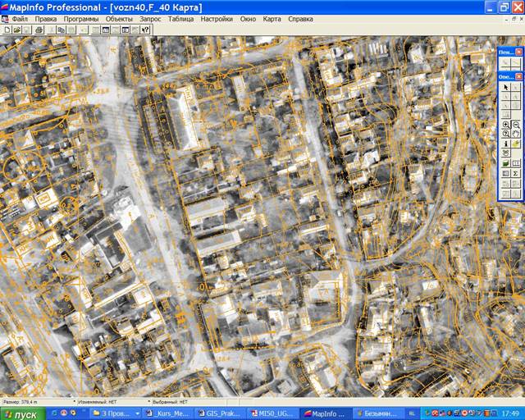The width and height of the screenshot is (525, 420).
Task: Click the New Table toolbar icon
Action: pyautogui.click(x=7, y=30)
